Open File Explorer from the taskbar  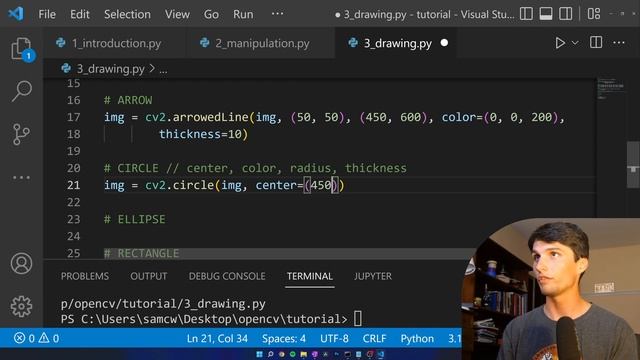pyautogui.click(x=304, y=354)
